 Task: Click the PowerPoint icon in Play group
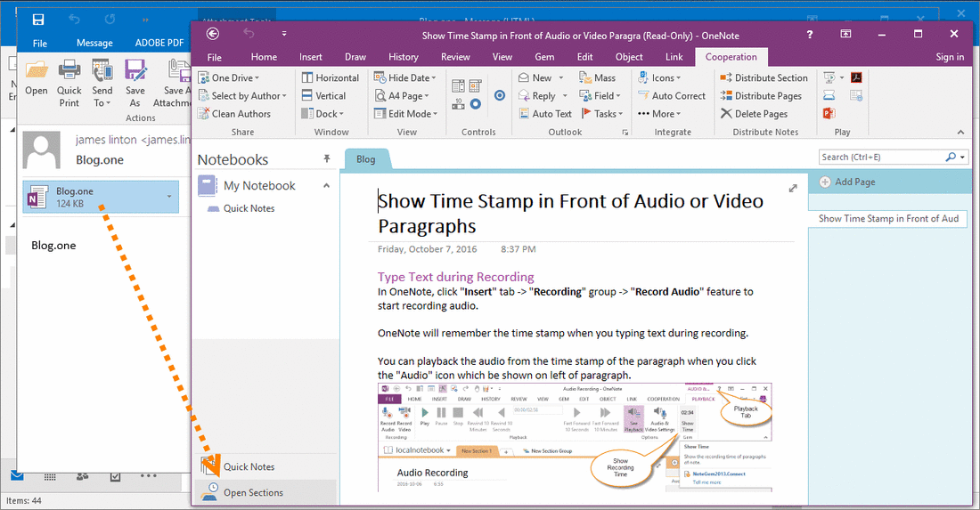click(x=828, y=113)
